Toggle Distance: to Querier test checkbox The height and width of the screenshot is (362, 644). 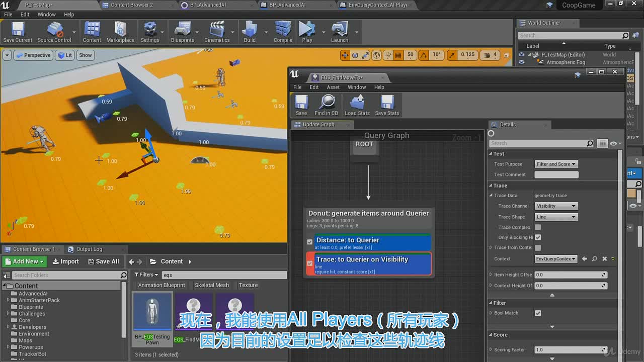coord(310,242)
